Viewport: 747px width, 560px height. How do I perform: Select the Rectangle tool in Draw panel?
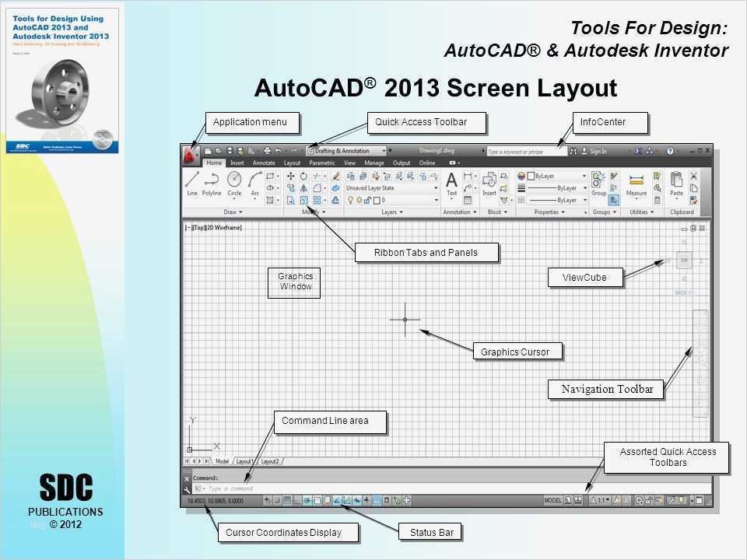(x=270, y=177)
